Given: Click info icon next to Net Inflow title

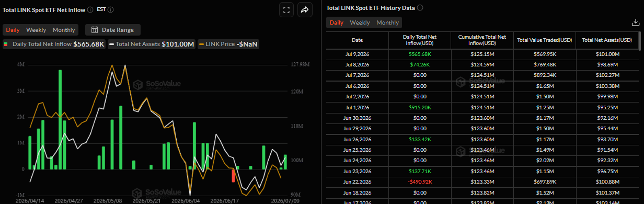Looking at the screenshot, I should (90, 9).
